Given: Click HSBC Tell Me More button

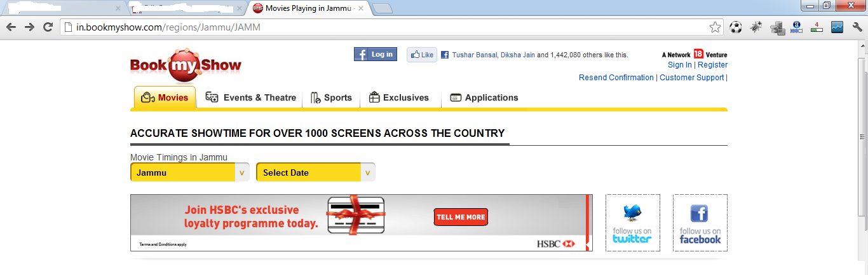Looking at the screenshot, I should pos(461,217).
